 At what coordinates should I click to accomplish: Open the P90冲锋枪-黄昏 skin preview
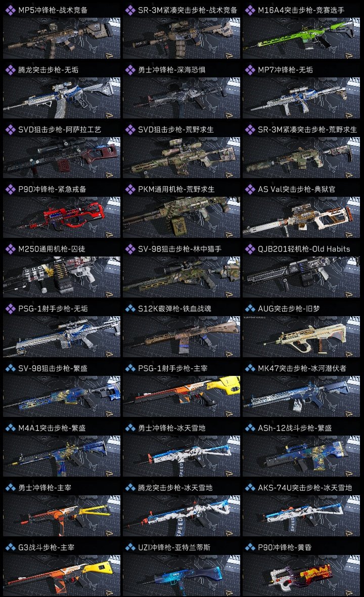tap(301, 575)
